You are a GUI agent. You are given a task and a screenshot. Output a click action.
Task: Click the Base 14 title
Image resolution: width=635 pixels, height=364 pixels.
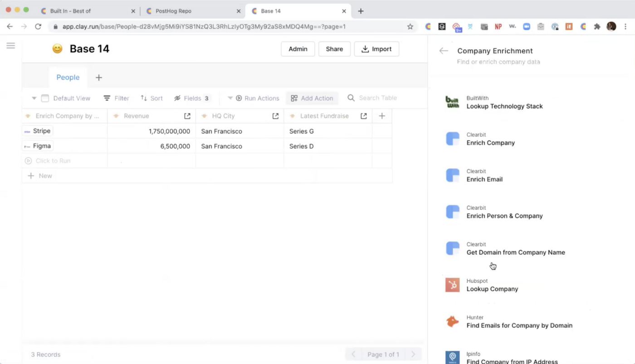(x=89, y=49)
